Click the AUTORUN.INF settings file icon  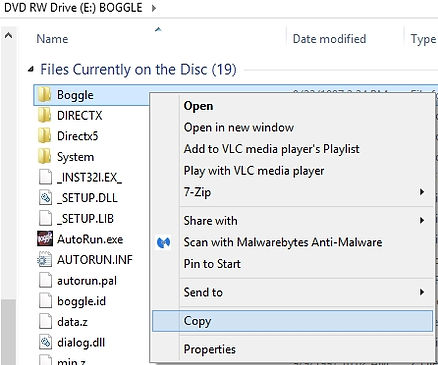(x=45, y=260)
